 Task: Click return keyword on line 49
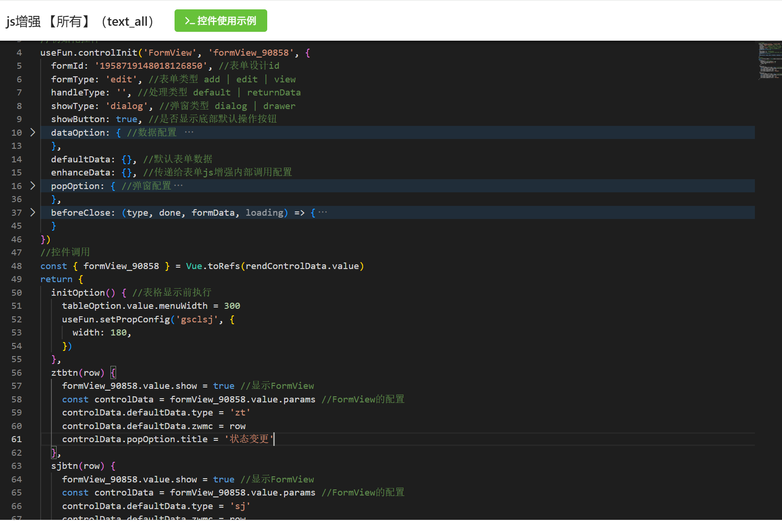point(56,279)
